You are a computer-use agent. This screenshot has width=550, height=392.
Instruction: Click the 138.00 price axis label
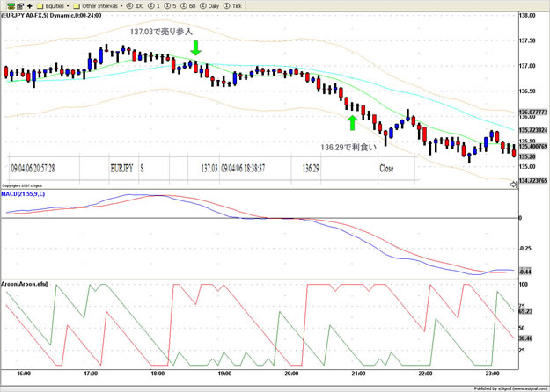coord(527,16)
